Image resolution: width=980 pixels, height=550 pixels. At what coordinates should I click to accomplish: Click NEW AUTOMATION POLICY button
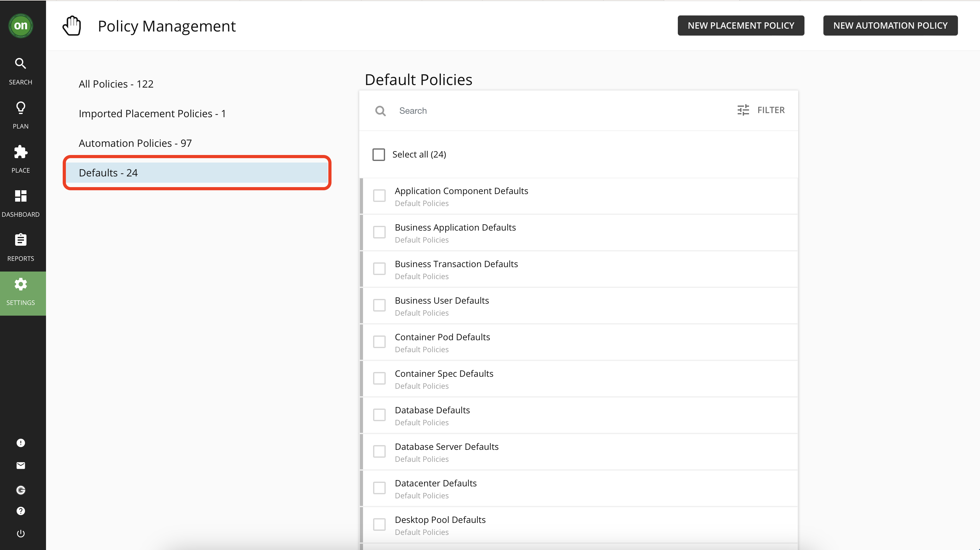[x=890, y=26]
